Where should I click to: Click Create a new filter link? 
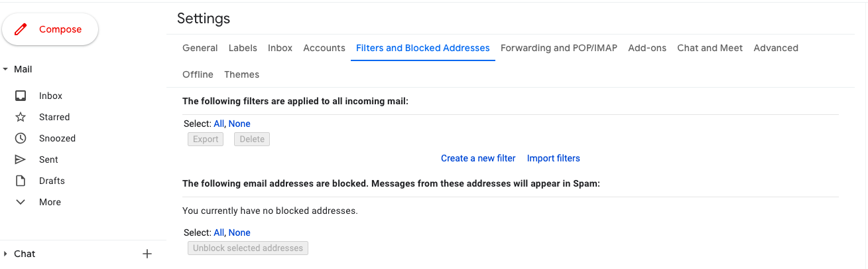point(478,158)
